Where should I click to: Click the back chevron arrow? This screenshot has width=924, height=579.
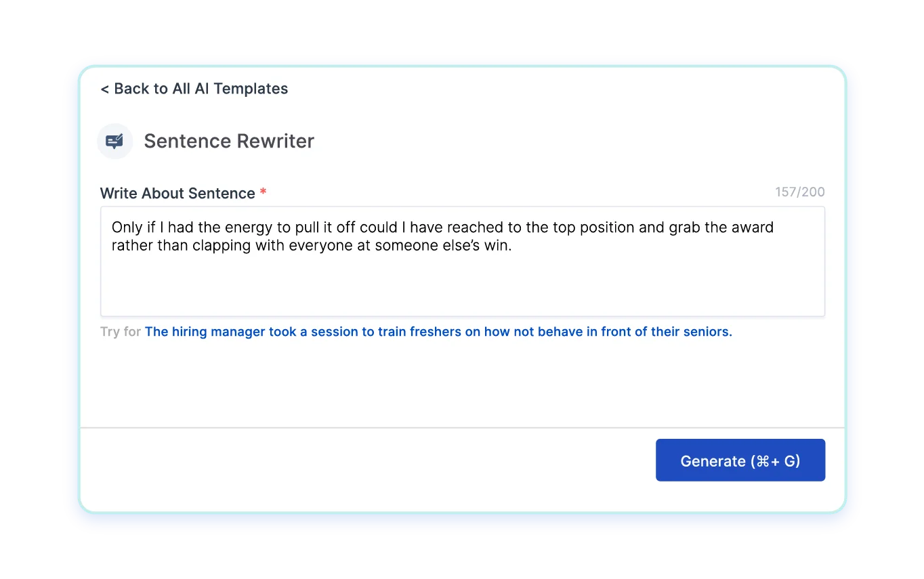pyautogui.click(x=104, y=89)
